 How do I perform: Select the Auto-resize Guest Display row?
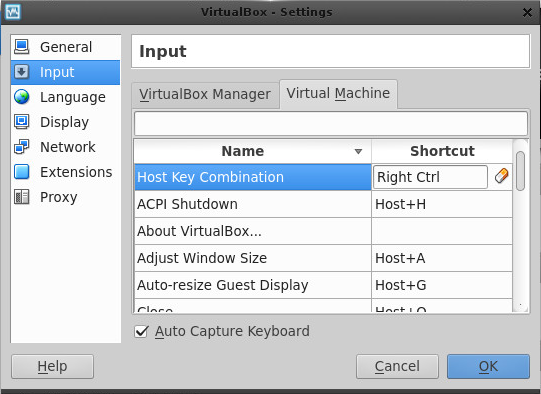(x=253, y=285)
